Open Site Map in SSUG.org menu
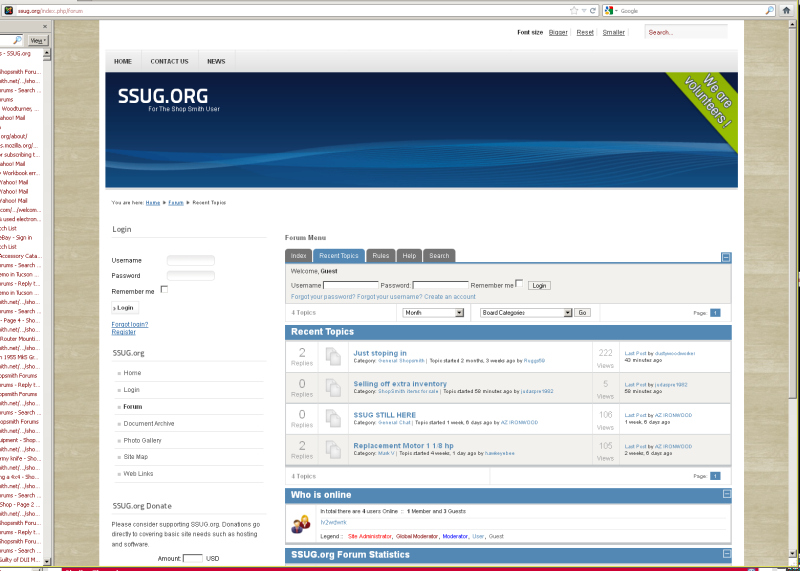 point(136,457)
